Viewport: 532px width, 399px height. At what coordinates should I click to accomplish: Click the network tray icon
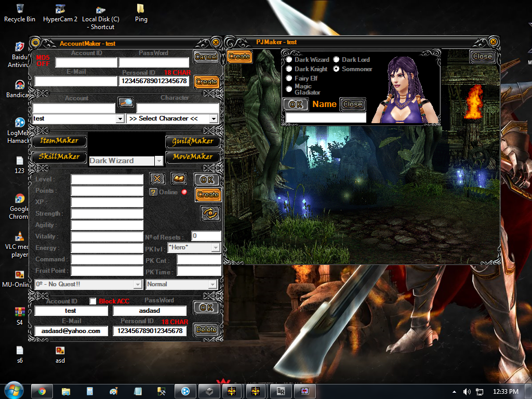480,392
